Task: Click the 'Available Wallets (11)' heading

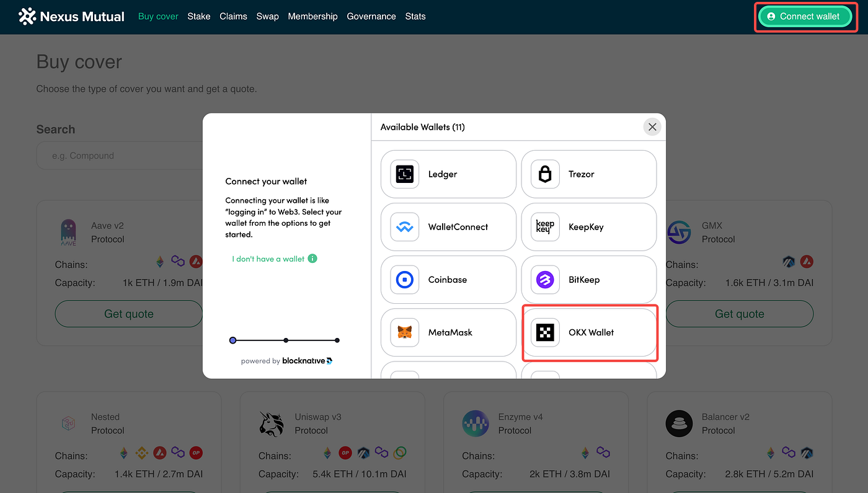Action: [x=422, y=127]
